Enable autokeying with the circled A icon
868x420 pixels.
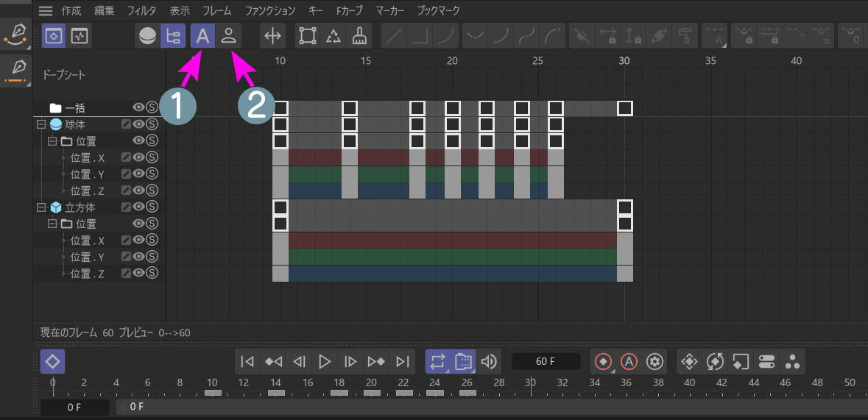point(629,361)
